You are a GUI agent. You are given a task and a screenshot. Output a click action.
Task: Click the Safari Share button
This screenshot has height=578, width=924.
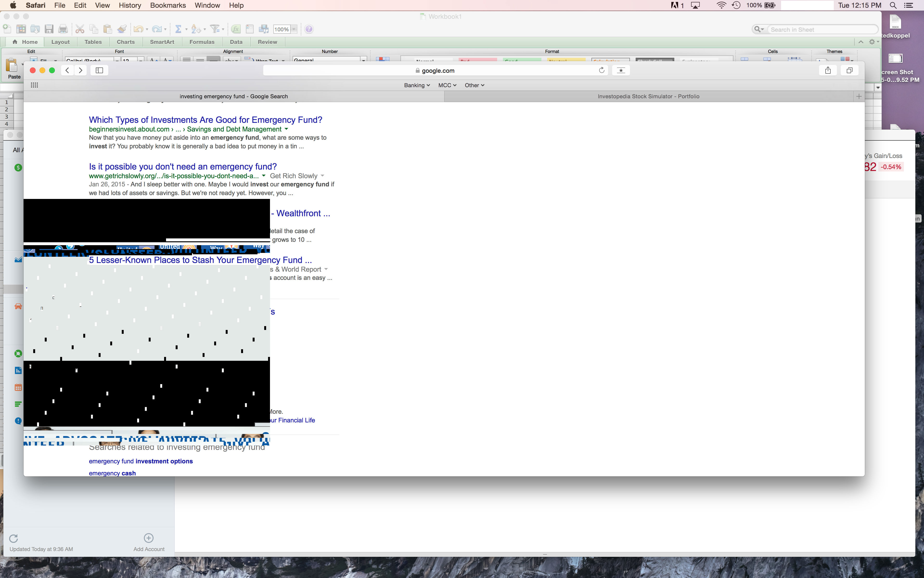click(x=828, y=70)
